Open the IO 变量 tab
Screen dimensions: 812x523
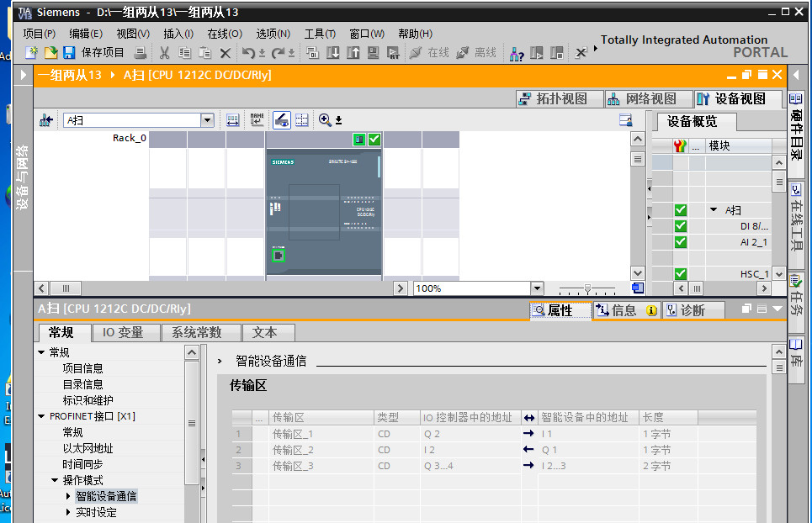(x=125, y=333)
